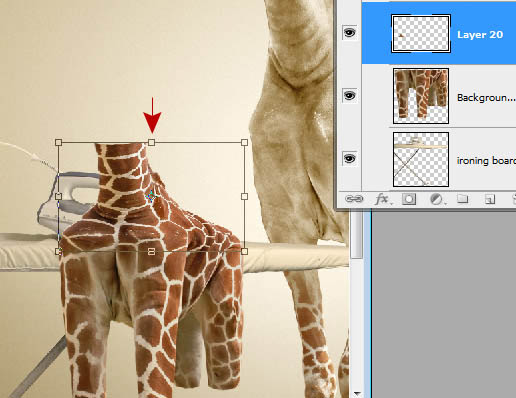
Task: Click the Link Layers chain icon
Action: [354, 199]
